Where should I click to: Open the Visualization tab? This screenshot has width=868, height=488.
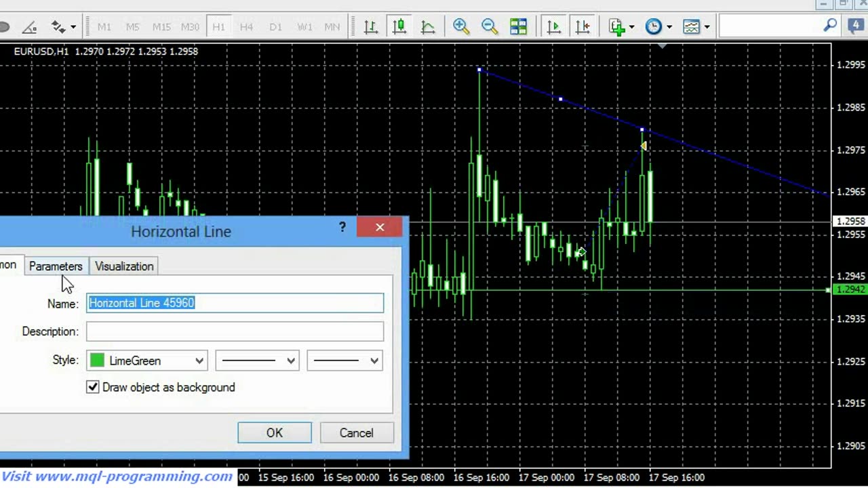pos(124,266)
